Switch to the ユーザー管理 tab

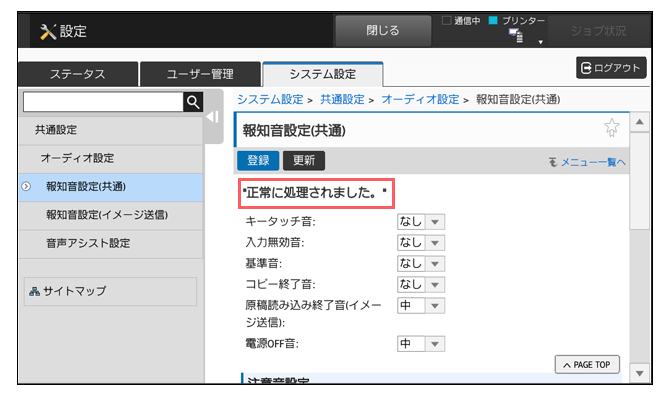(x=200, y=74)
